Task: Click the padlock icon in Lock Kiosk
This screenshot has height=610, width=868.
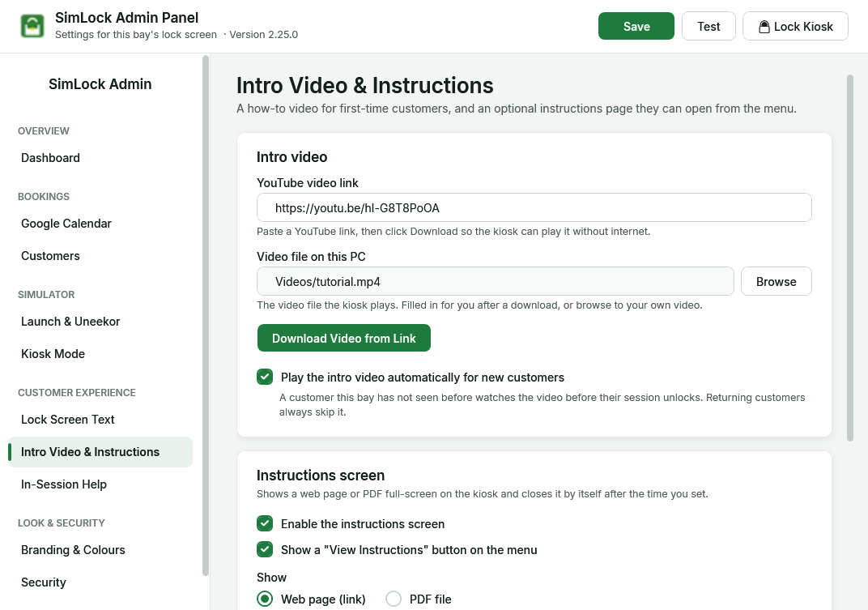Action: pos(764,27)
